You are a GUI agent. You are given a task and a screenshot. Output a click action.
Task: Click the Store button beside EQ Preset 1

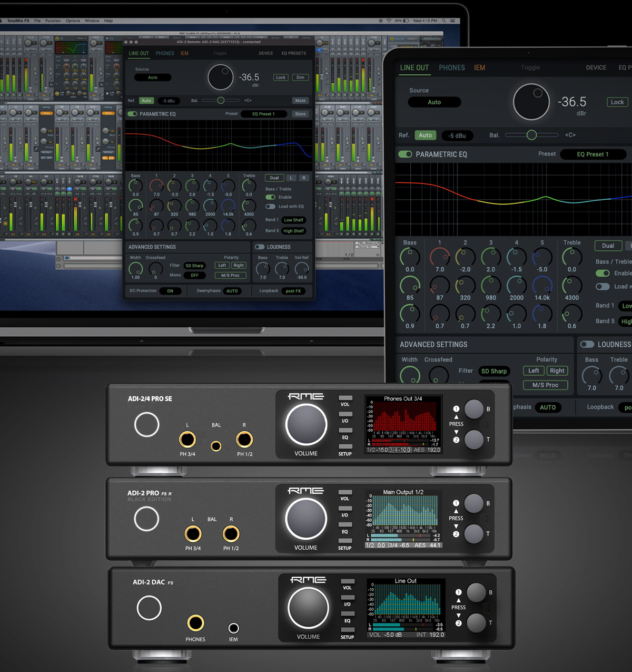300,114
